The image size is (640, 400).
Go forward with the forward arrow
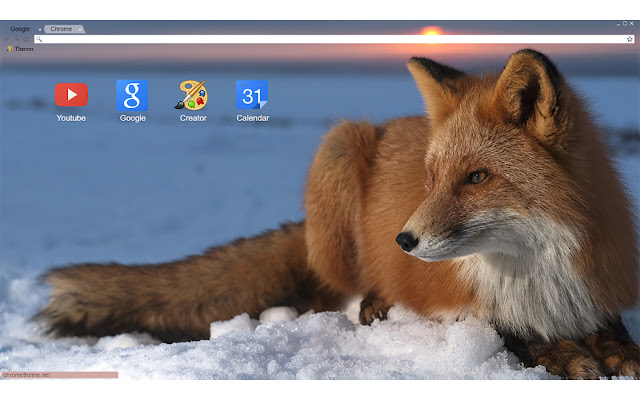(16, 39)
